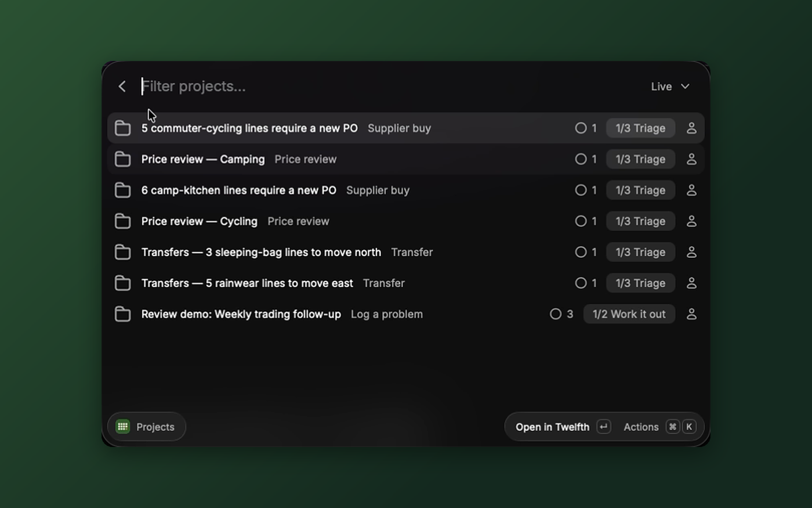Click the Projects label in footer
The height and width of the screenshot is (508, 812).
pos(155,427)
